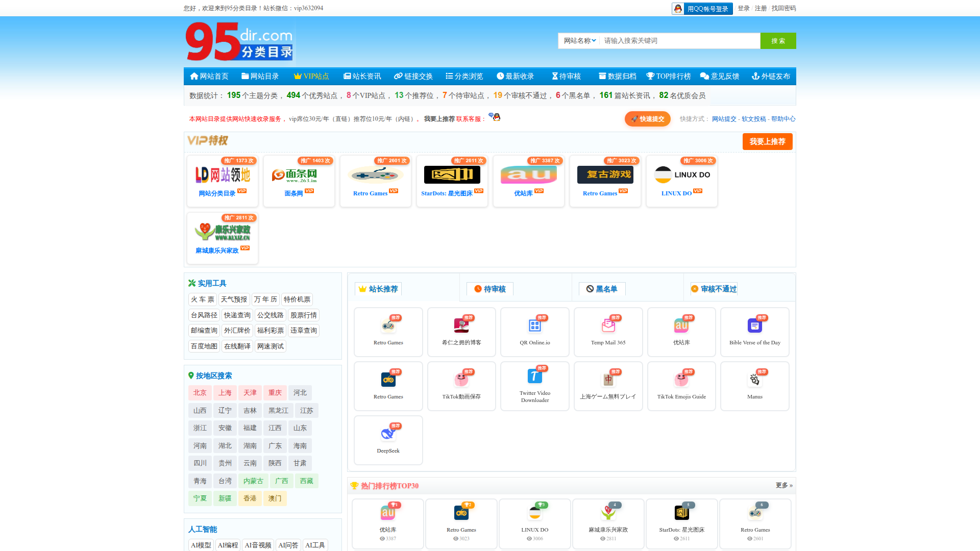This screenshot has width=980, height=551.
Task: Open the 快递查询 tool link
Action: click(x=237, y=315)
